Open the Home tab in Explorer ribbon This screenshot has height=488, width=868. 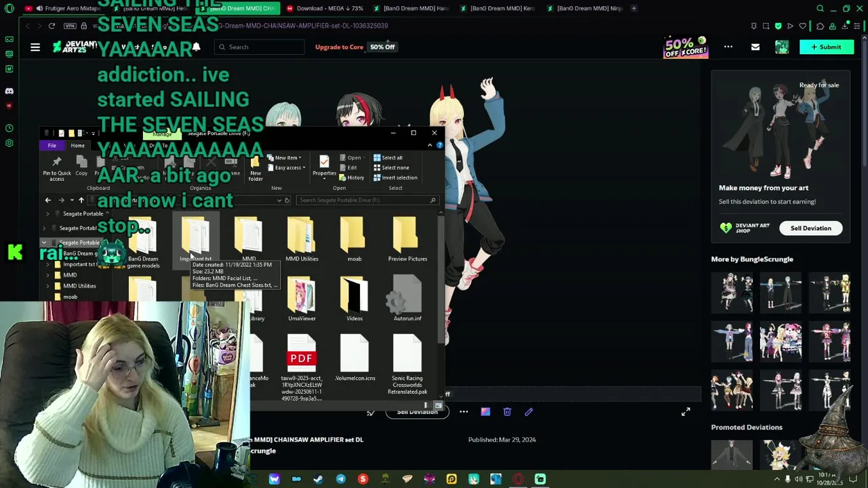coord(77,146)
